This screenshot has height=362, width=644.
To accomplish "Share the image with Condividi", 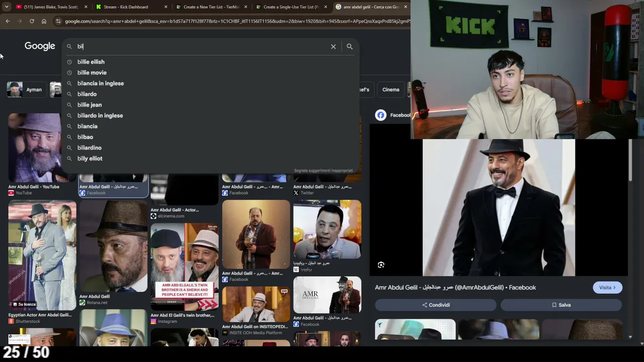I will [436, 305].
